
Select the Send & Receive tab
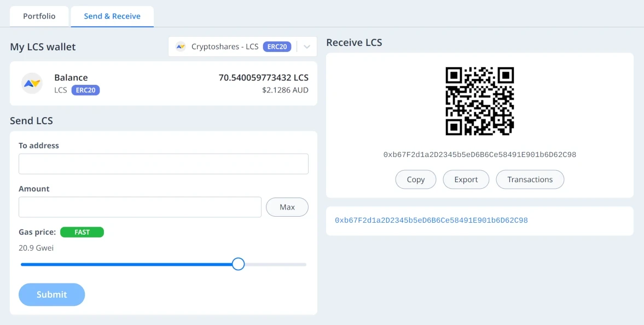click(x=112, y=16)
